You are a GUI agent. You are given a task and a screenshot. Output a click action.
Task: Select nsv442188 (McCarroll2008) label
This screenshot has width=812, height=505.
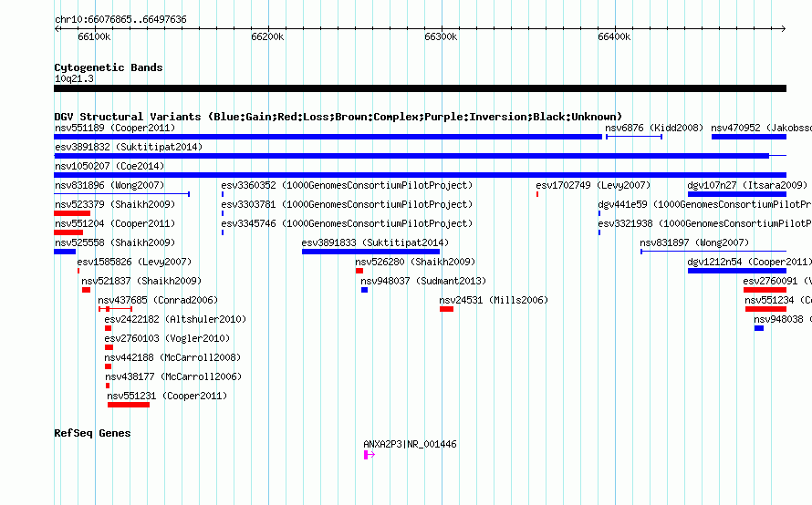(172, 357)
